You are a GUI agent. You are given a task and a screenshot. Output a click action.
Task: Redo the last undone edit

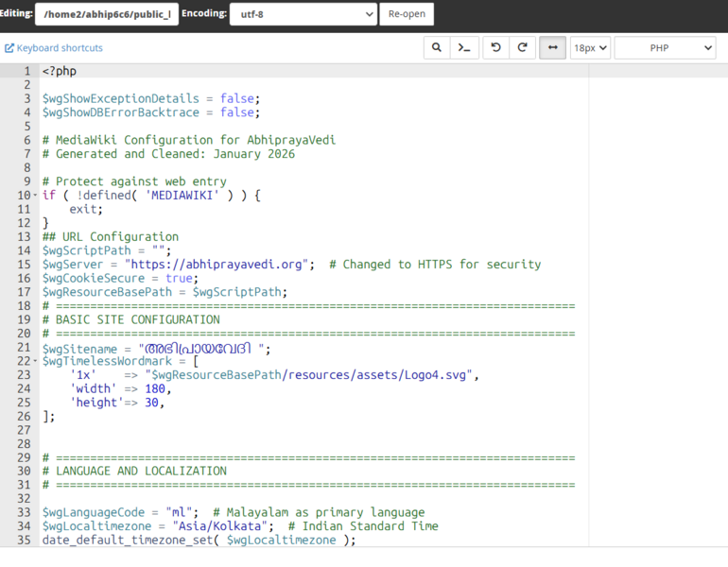[x=522, y=48]
